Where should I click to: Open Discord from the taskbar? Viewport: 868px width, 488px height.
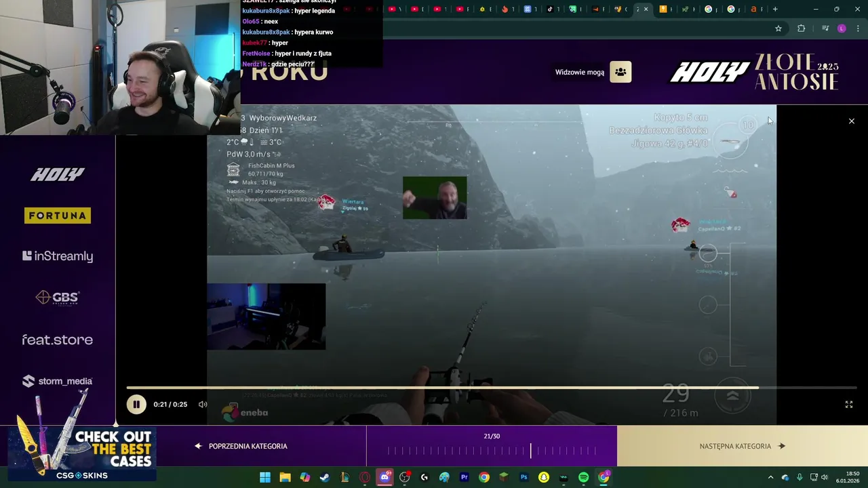(x=384, y=477)
